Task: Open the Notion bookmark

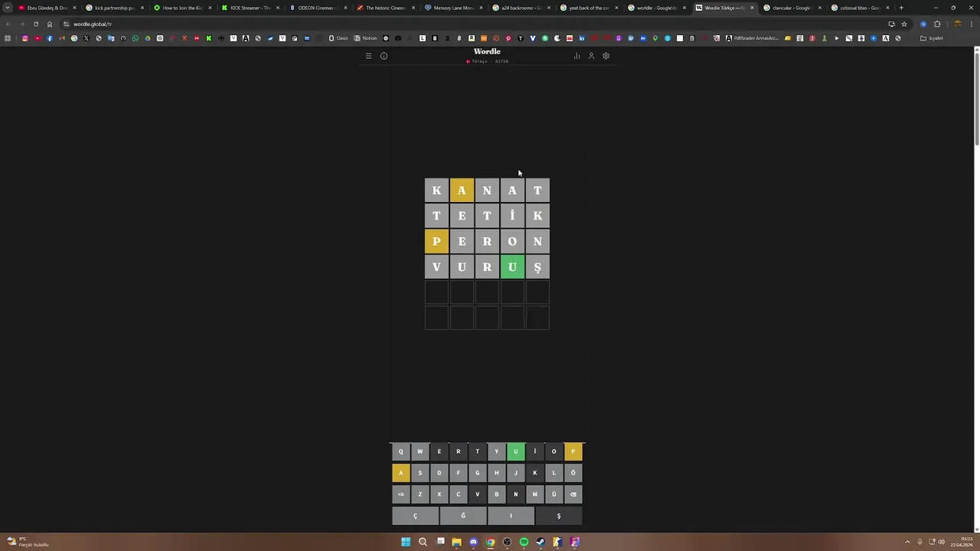Action: click(x=366, y=38)
